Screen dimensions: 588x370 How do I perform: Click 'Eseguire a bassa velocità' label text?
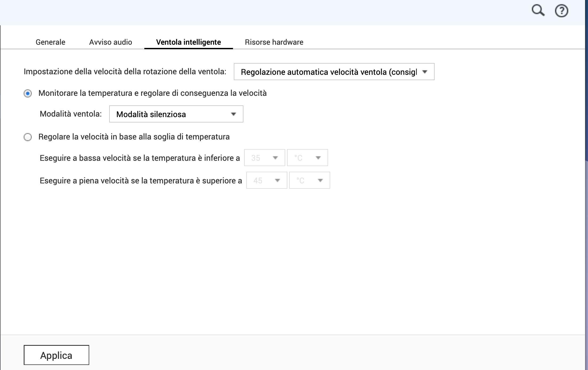pos(140,158)
